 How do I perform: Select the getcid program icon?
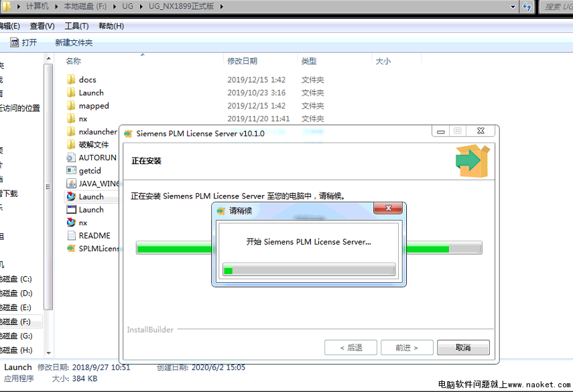71,171
